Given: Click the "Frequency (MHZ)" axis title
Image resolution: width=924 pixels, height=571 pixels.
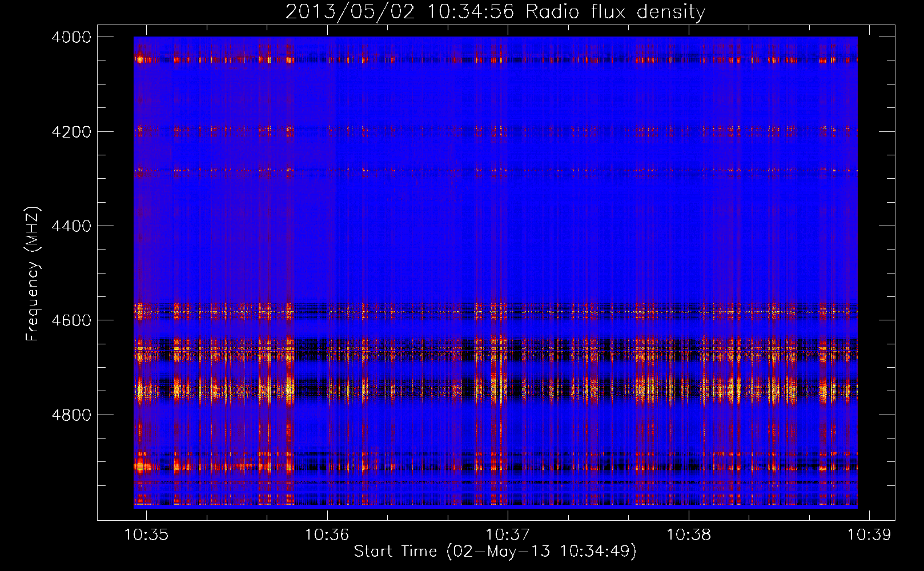Looking at the screenshot, I should [33, 274].
